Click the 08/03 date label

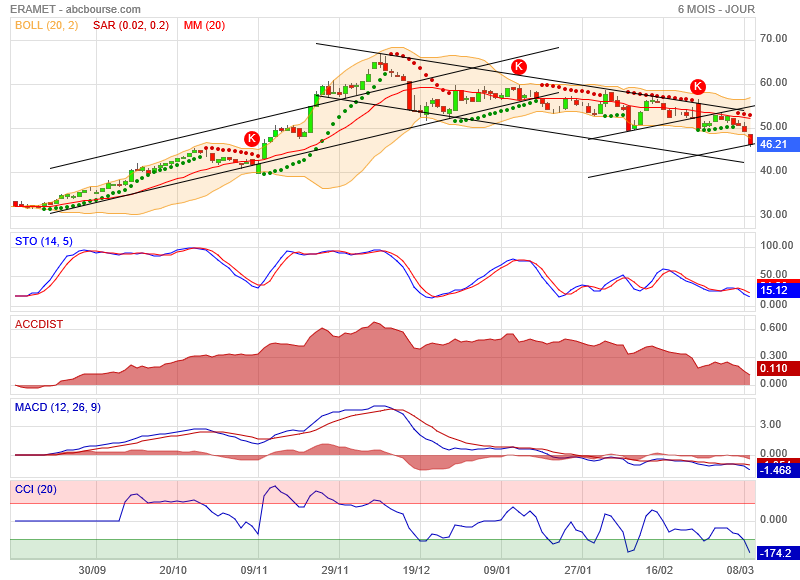740,570
